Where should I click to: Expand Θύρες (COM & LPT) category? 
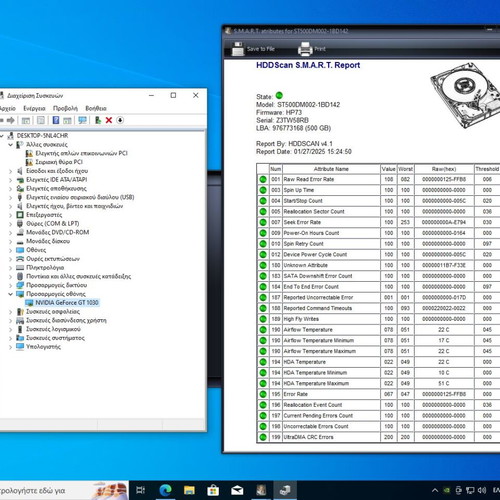point(11,224)
